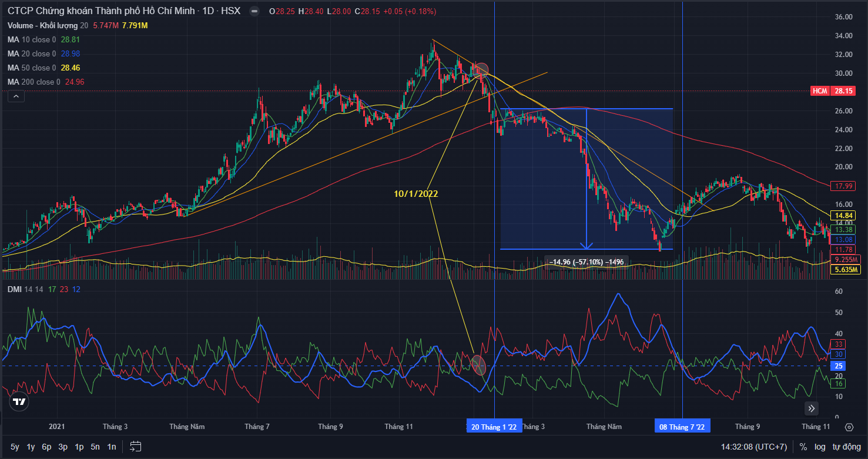Toggle percent scale mode

[803, 447]
